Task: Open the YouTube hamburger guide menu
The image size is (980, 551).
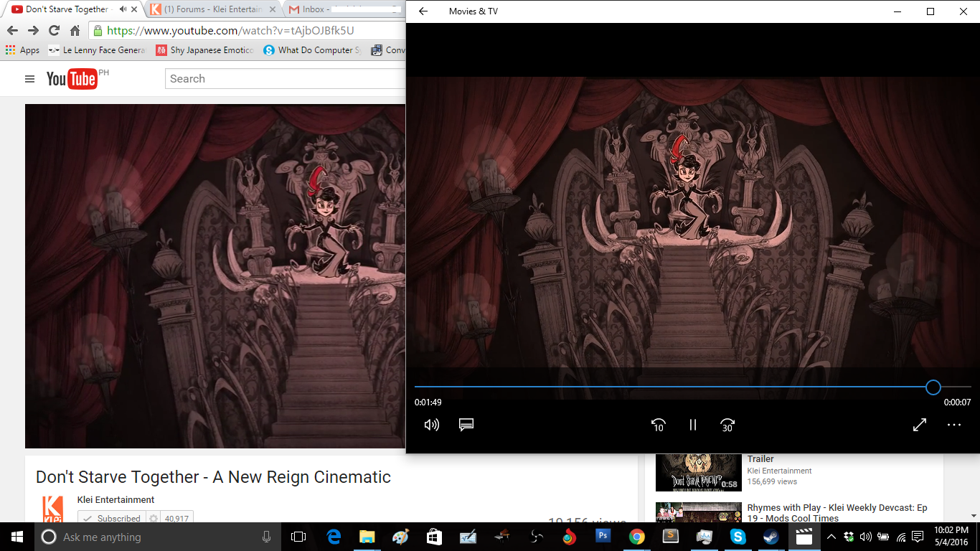Action: (x=29, y=79)
